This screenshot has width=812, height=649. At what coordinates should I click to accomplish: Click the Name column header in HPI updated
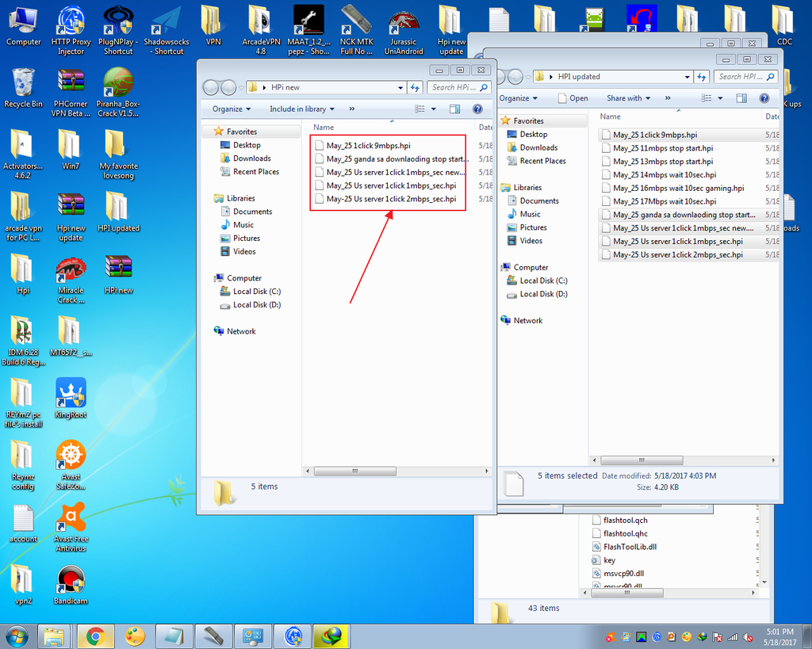[x=622, y=116]
